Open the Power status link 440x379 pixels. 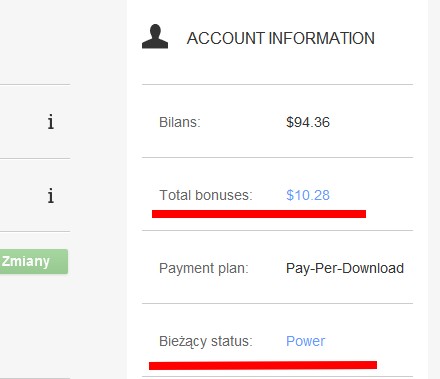click(x=305, y=341)
